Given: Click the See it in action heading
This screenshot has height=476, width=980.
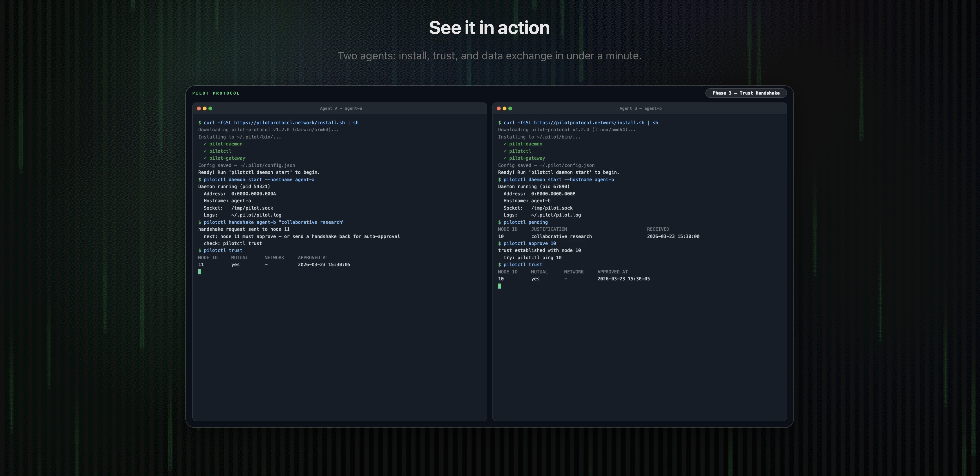Looking at the screenshot, I should pos(489,28).
